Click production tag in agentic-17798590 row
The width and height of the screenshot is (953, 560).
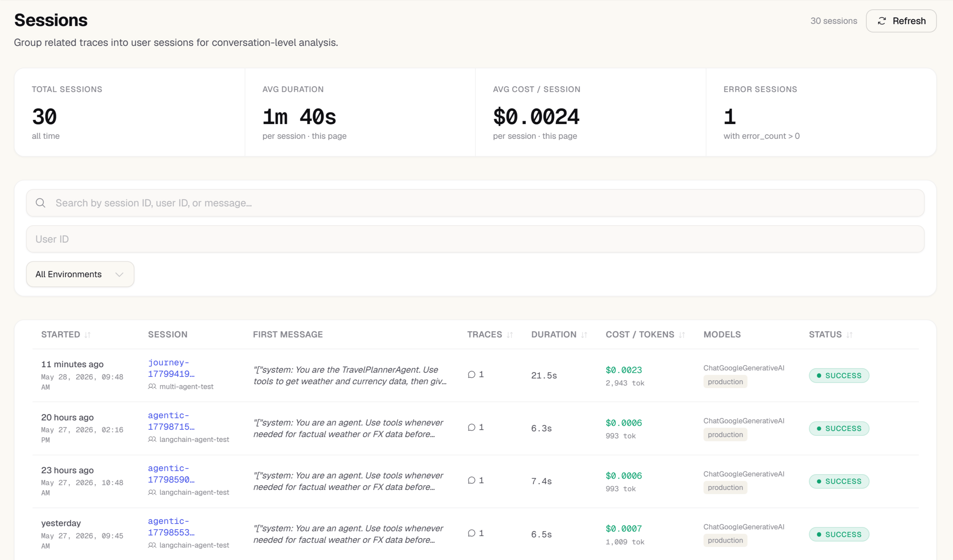[x=725, y=488]
